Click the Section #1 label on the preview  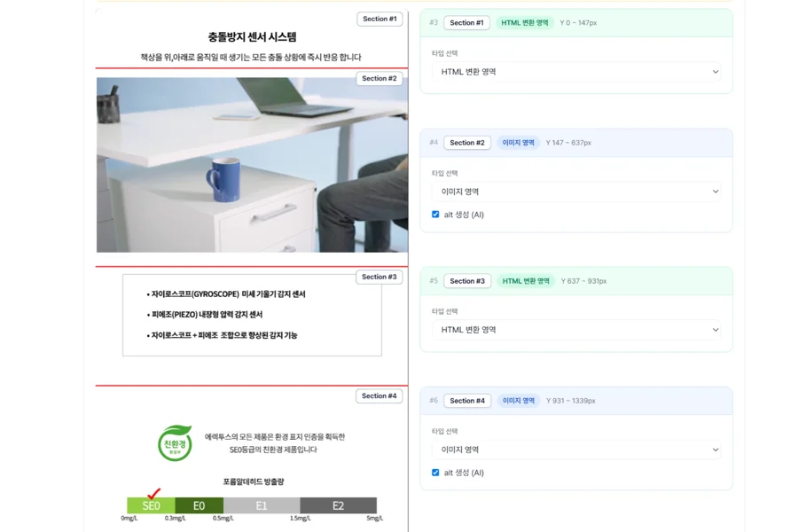[379, 19]
